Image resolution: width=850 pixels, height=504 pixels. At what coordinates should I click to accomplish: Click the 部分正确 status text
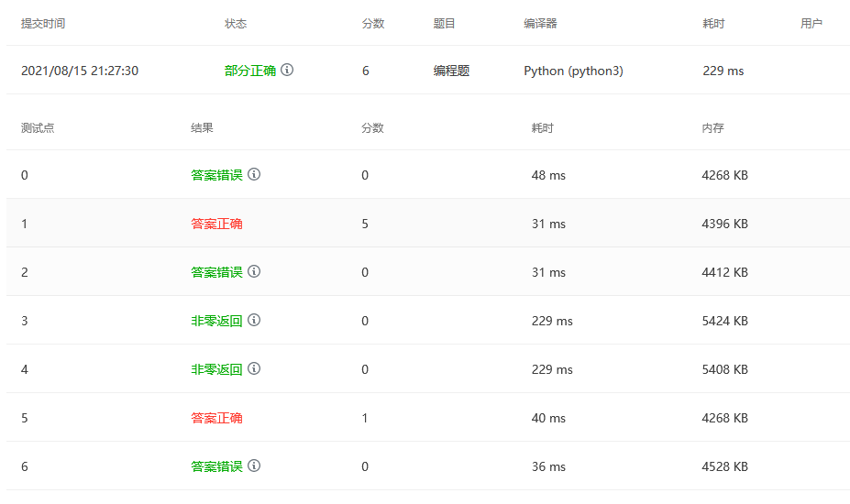pyautogui.click(x=250, y=71)
